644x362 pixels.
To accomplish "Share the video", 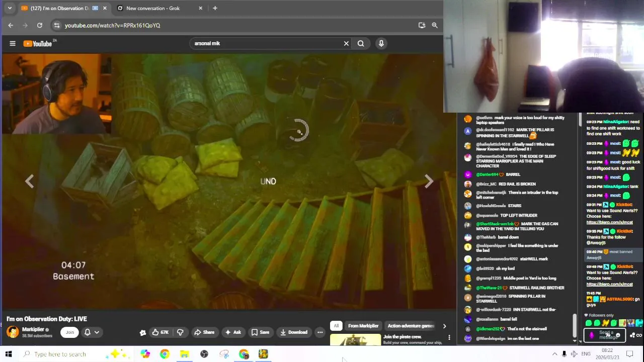I will (204, 332).
